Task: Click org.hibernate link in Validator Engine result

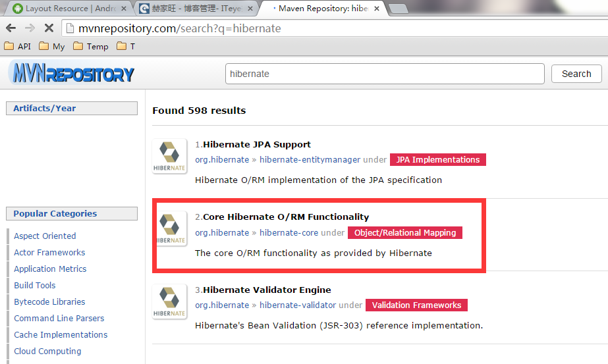Action: coord(222,305)
